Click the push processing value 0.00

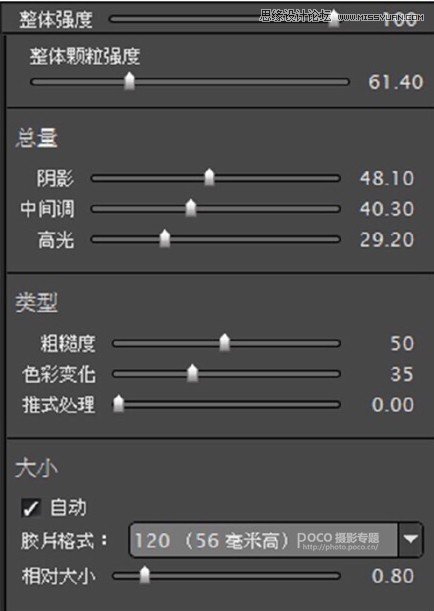point(392,404)
